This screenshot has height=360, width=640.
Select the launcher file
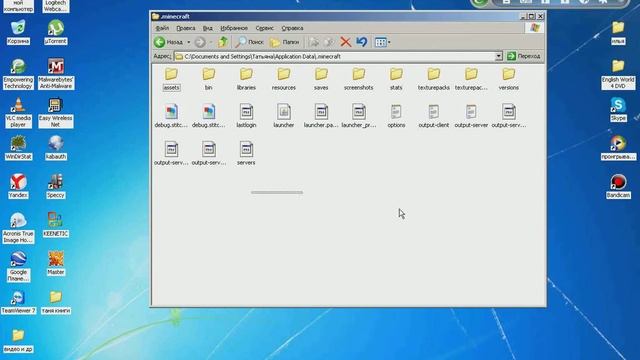tap(284, 116)
